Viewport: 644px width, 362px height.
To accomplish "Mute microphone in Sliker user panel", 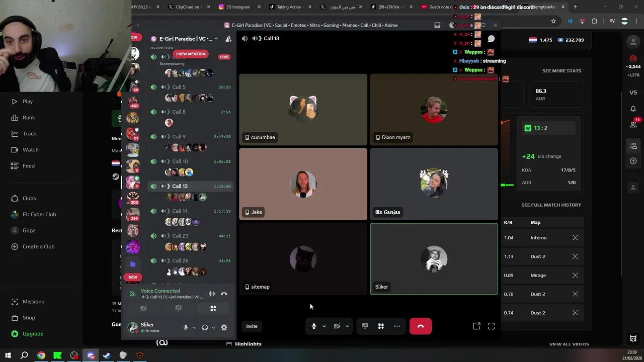I will [186, 327].
